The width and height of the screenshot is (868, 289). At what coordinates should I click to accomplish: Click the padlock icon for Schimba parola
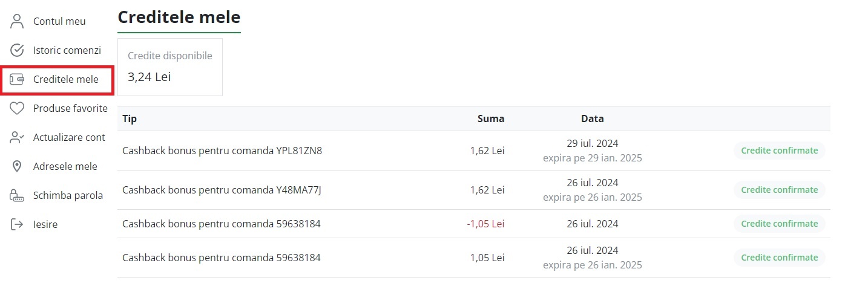click(17, 195)
